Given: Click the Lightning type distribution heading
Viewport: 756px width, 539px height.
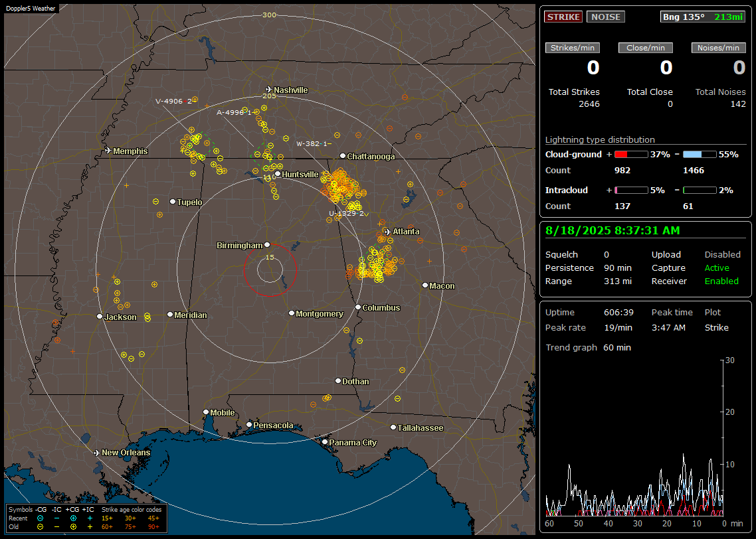Looking at the screenshot, I should 600,139.
